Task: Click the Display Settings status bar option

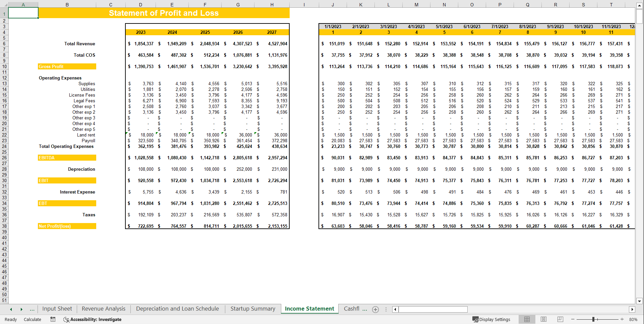Action: pyautogui.click(x=492, y=319)
